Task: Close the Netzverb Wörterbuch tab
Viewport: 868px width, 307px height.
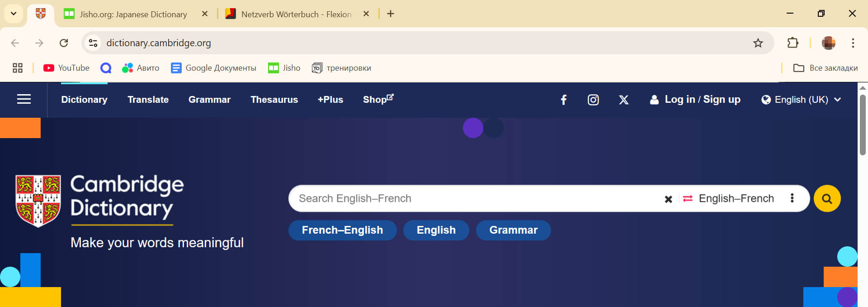Action: [366, 14]
